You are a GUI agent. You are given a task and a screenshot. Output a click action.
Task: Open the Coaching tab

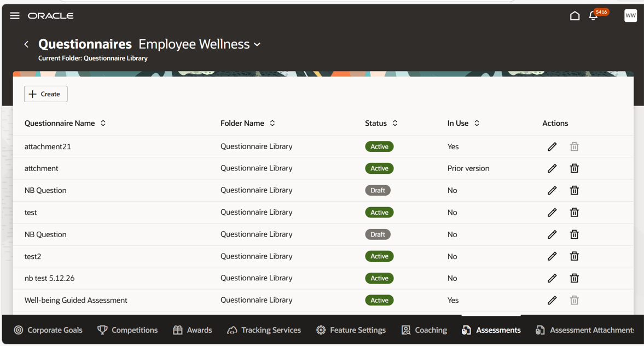pyautogui.click(x=424, y=330)
